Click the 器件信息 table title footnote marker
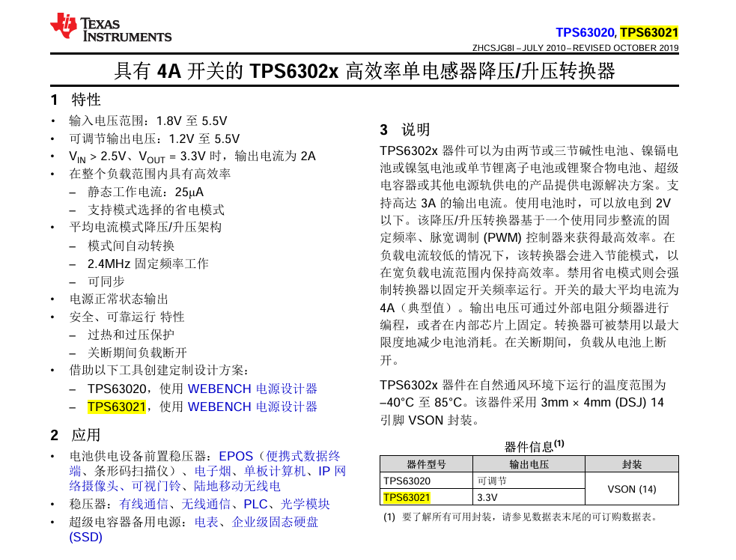The width and height of the screenshot is (736, 560). (x=559, y=443)
